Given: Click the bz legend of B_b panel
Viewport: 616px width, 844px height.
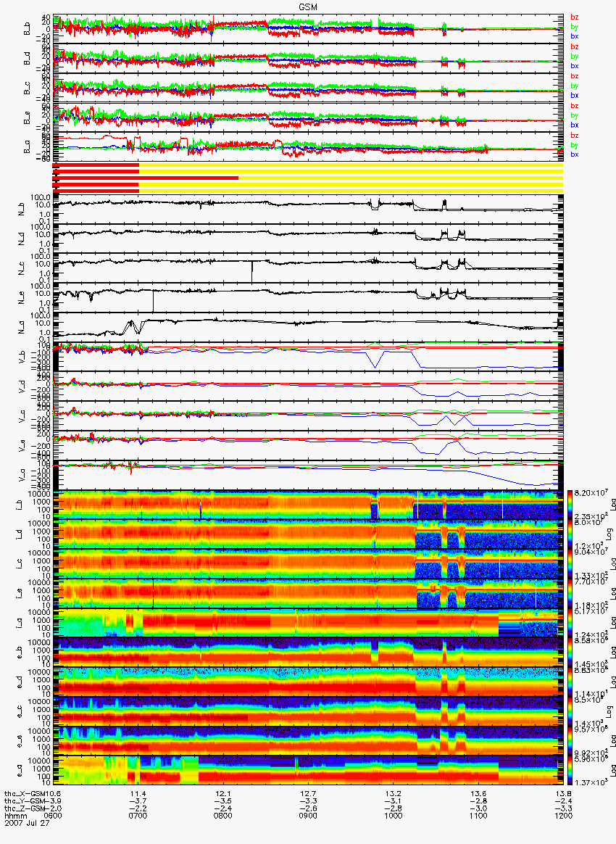Looking at the screenshot, I should point(575,17).
